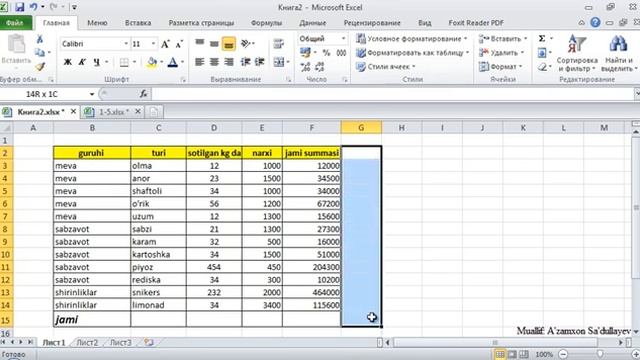Screen dimensions: 640x360
Task: Open the font name Calibri dropdown
Action: [x=126, y=44]
